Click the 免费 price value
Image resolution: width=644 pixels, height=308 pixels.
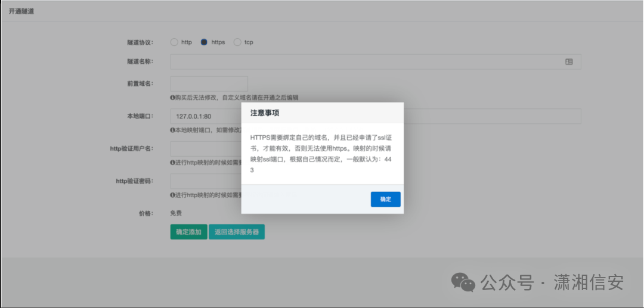(x=176, y=213)
